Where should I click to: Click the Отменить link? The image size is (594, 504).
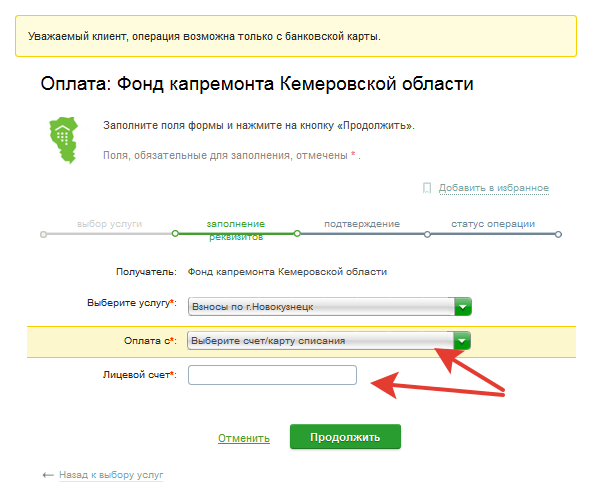tap(244, 438)
